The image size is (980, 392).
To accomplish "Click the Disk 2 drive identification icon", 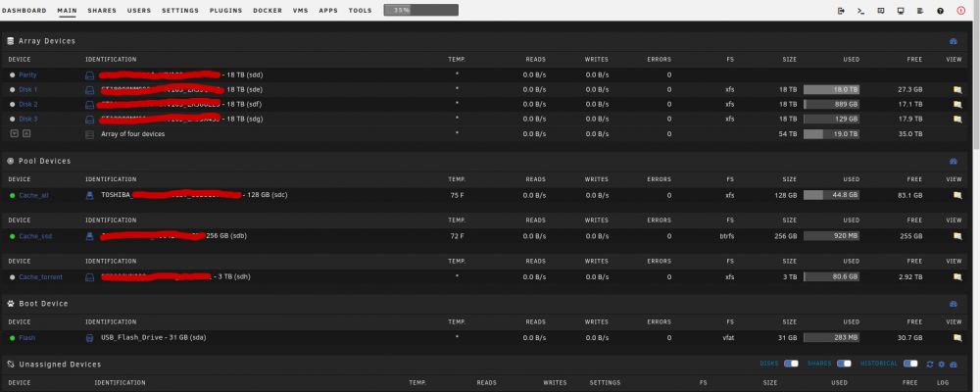I will (x=89, y=105).
